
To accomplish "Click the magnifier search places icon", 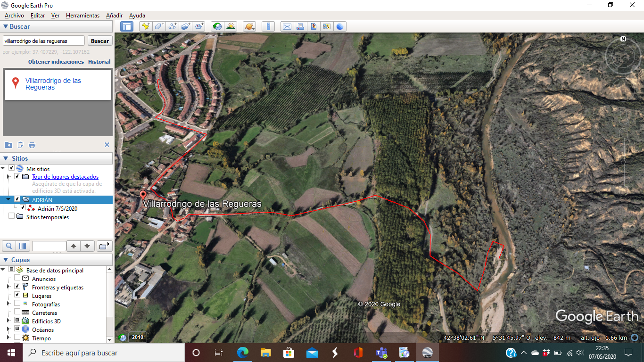I will 9,246.
